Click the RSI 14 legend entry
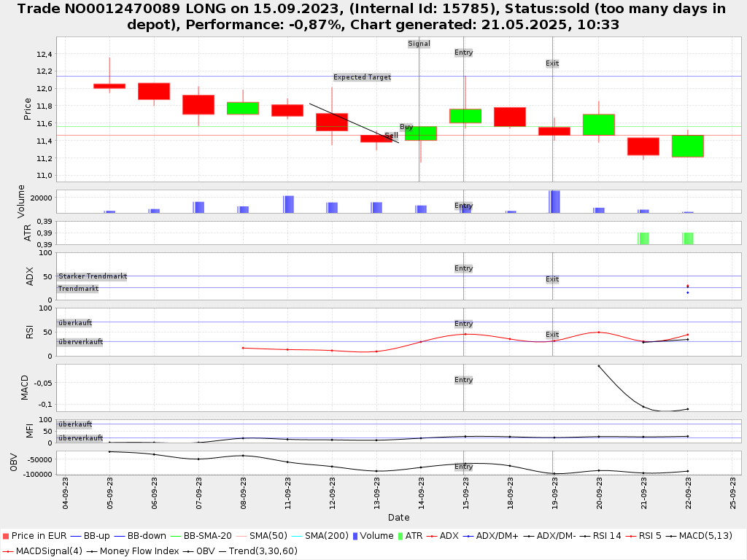747x560 pixels. (600, 536)
